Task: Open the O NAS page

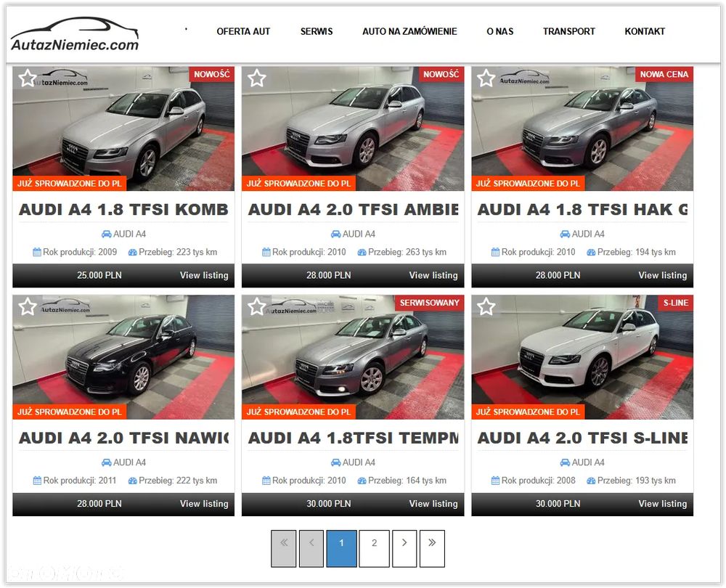Action: click(500, 31)
